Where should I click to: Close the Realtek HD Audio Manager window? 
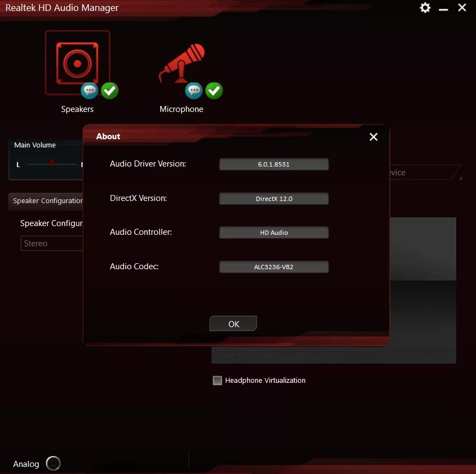coord(462,8)
